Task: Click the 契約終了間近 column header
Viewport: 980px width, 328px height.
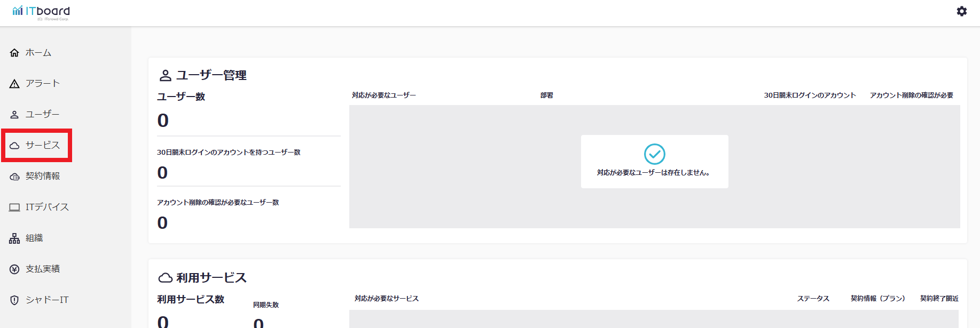Action: pyautogui.click(x=939, y=299)
